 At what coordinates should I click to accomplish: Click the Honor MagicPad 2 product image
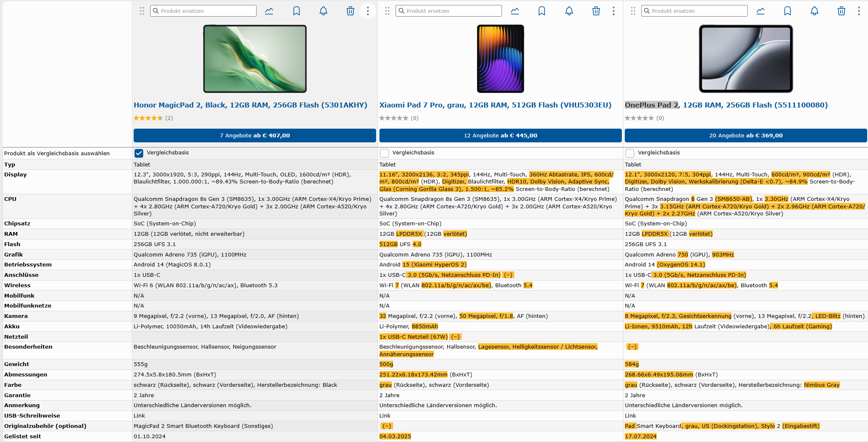[255, 59]
